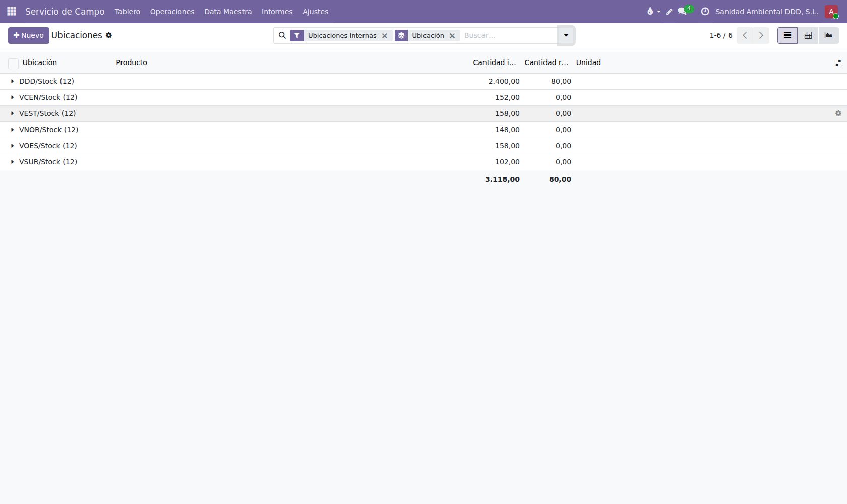The width and height of the screenshot is (847, 504).
Task: Open the apps grid home menu
Action: click(12, 11)
